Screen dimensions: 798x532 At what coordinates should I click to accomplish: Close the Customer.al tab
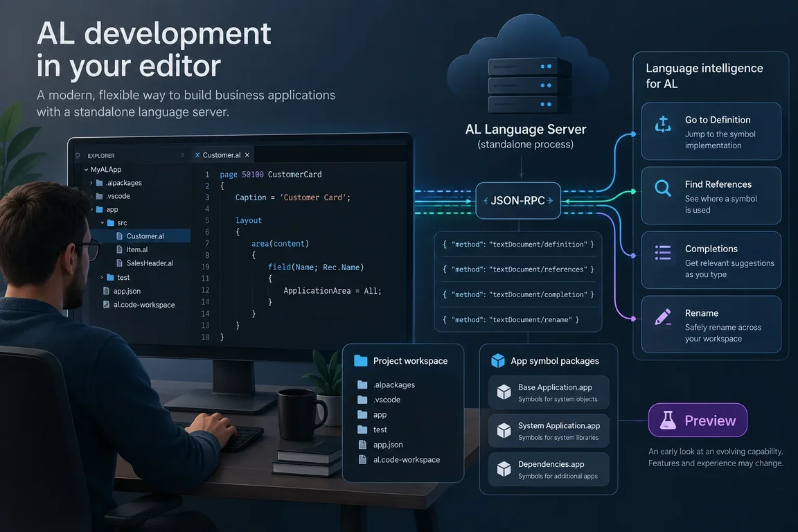click(x=247, y=155)
